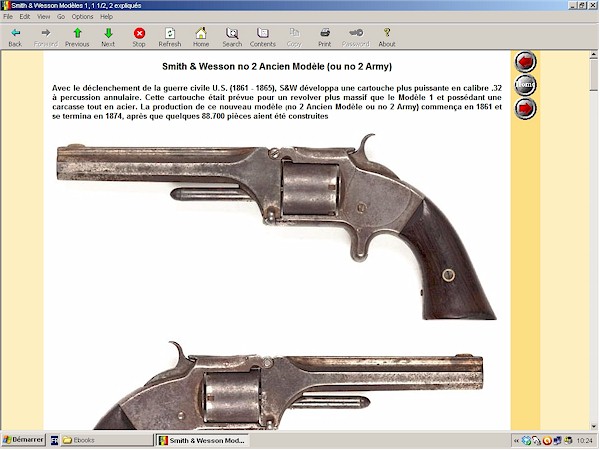Click the vertical scrollbar thumb
This screenshot has width=600, height=450.
click(594, 75)
